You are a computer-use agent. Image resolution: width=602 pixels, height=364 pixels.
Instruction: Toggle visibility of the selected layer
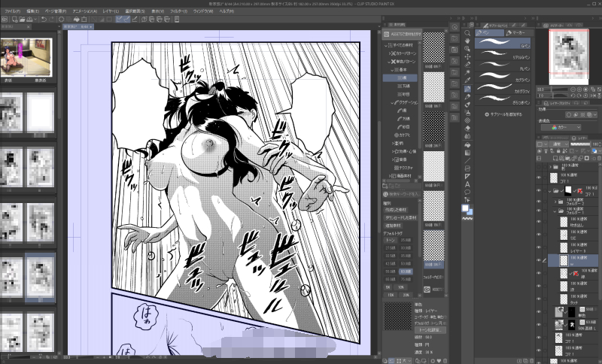click(x=539, y=260)
